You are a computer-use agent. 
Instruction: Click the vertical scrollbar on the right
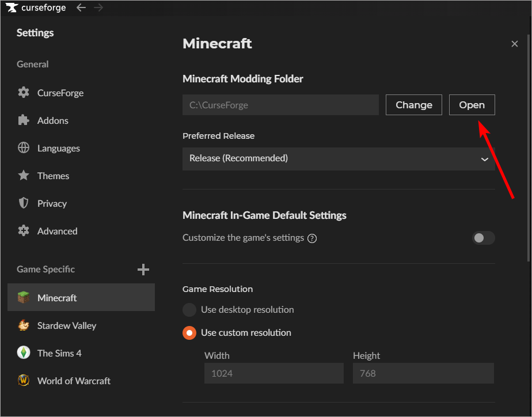tap(529, 147)
